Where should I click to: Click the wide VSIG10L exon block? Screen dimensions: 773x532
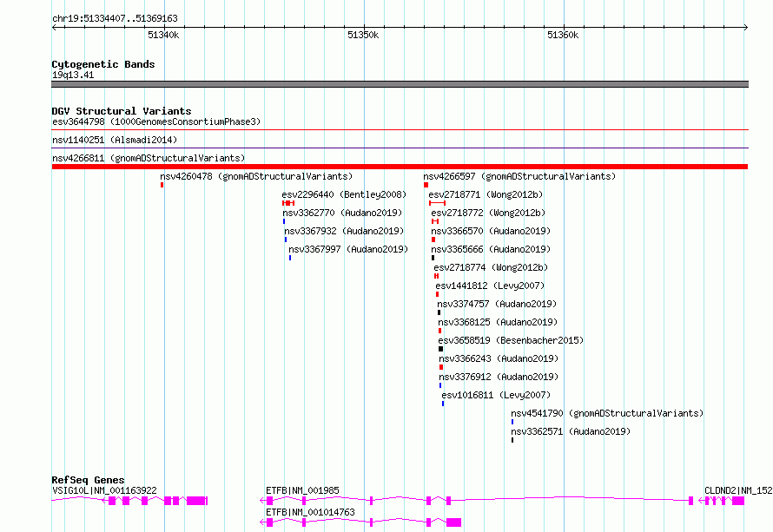click(x=195, y=501)
